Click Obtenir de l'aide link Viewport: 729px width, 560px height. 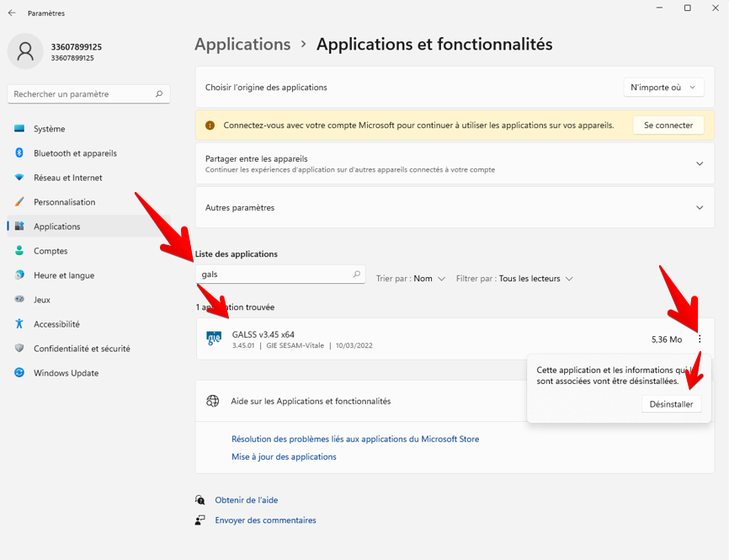pos(247,500)
